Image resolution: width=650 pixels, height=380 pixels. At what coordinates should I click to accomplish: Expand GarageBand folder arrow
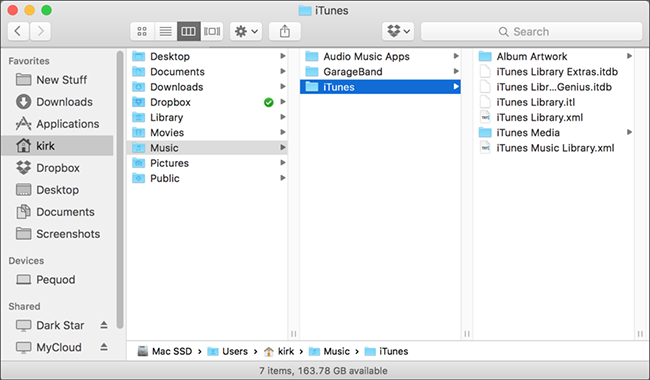pyautogui.click(x=456, y=71)
